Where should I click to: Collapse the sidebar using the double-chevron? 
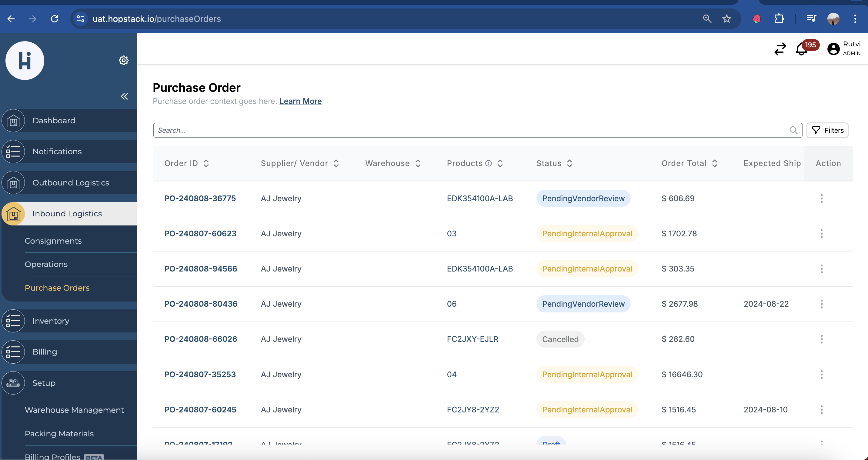pyautogui.click(x=124, y=96)
